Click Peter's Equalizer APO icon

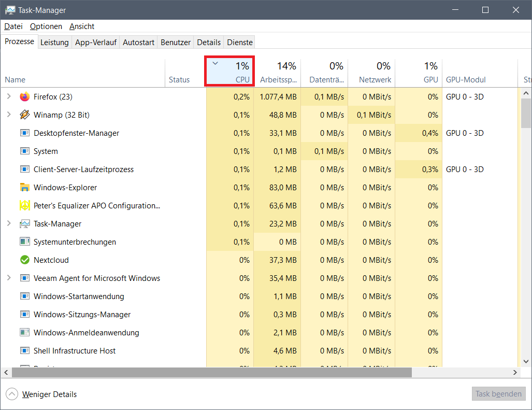pyautogui.click(x=25, y=206)
